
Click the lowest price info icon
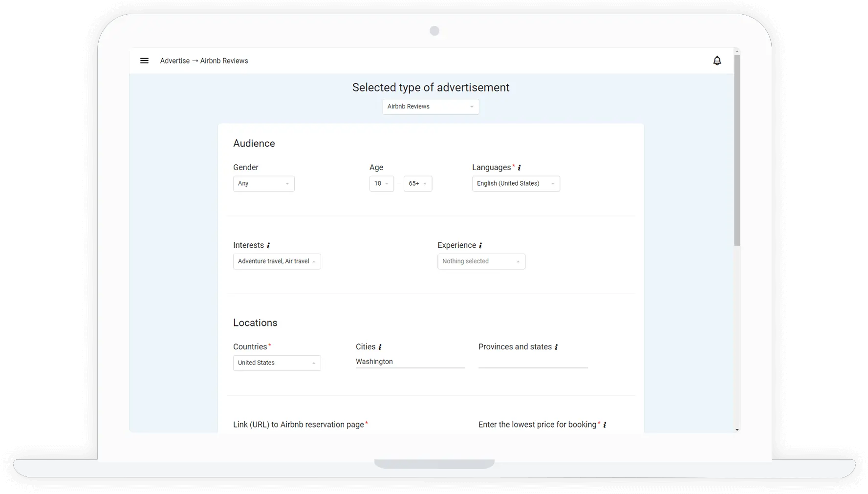[x=605, y=425]
